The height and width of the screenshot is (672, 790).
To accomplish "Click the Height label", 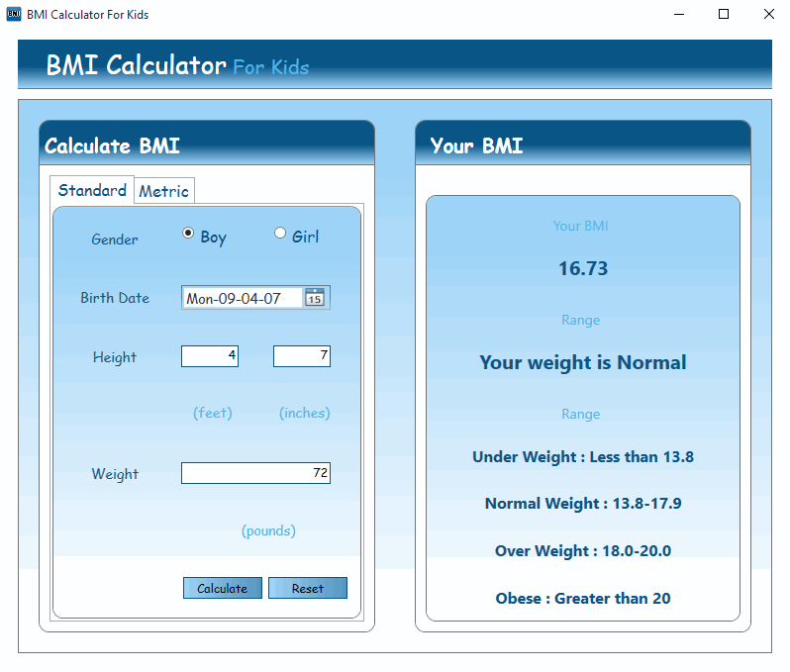I will click(x=115, y=357).
